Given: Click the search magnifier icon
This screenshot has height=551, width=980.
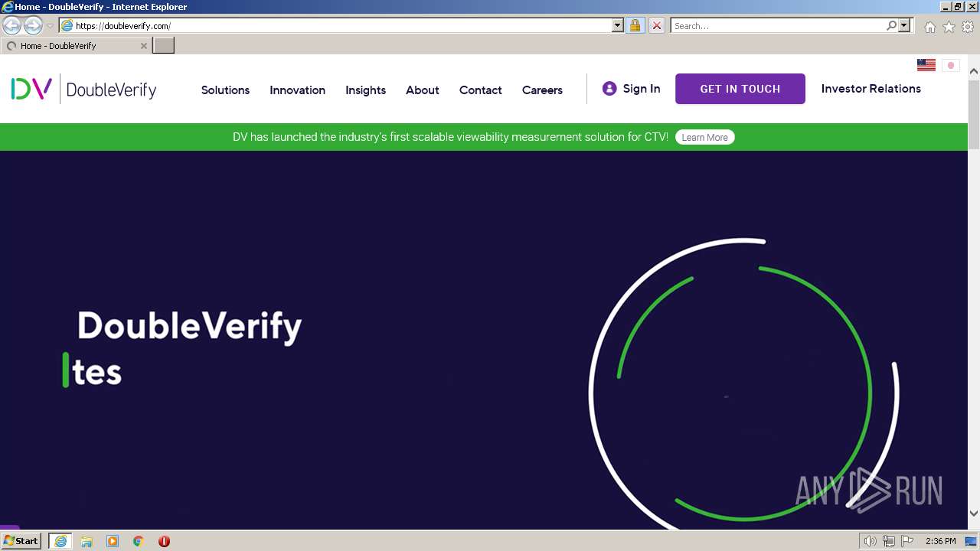Looking at the screenshot, I should coord(891,26).
